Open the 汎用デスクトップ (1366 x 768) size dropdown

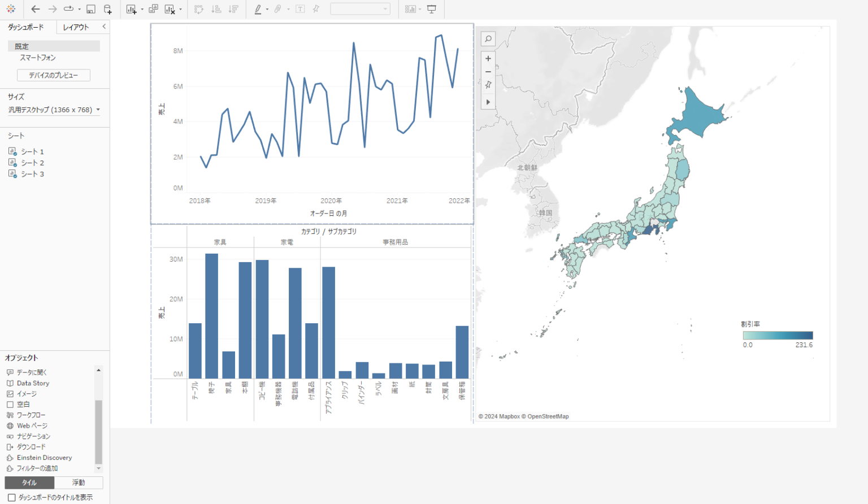53,110
